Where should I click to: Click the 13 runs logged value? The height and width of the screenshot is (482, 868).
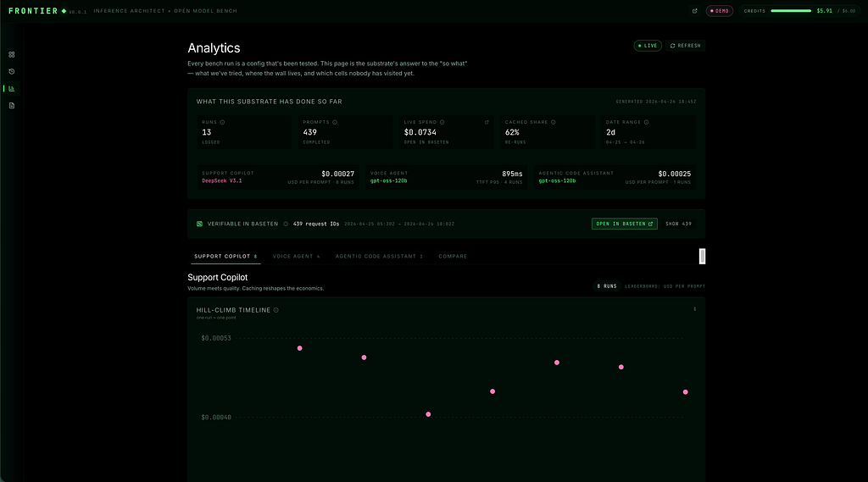pos(207,132)
